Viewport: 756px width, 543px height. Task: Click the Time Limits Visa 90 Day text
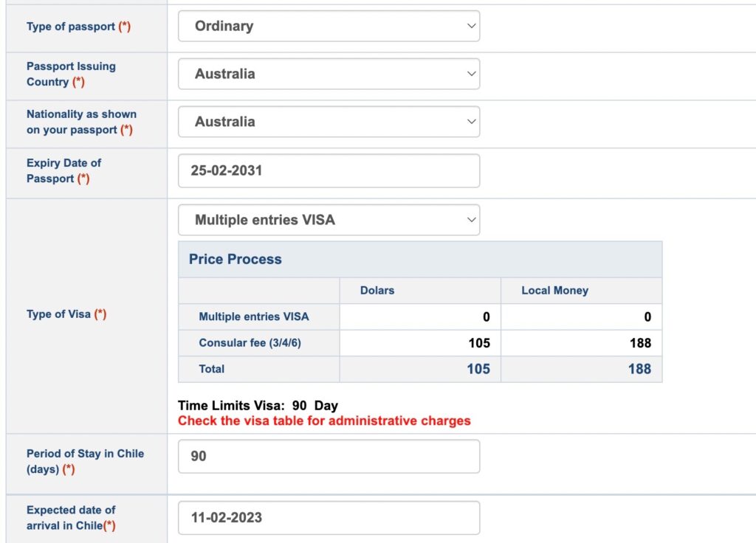pyautogui.click(x=258, y=406)
